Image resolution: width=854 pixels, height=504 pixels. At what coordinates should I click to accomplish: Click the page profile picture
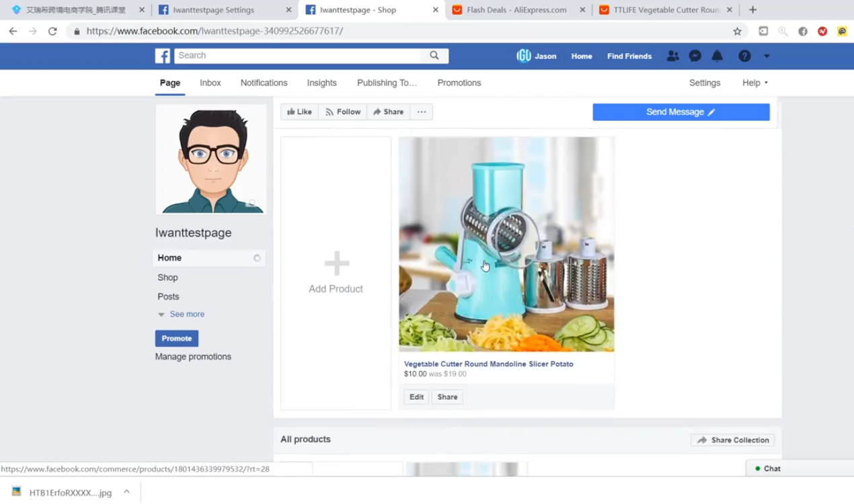pyautogui.click(x=211, y=159)
